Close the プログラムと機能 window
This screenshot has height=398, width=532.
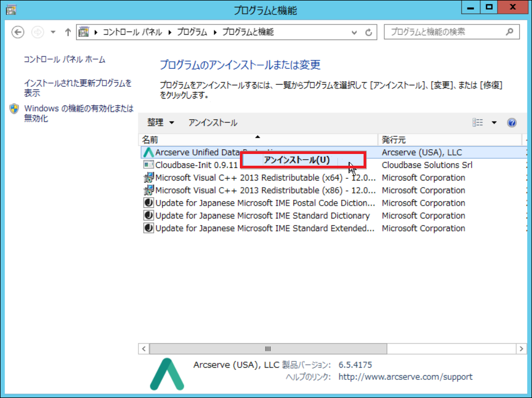tap(513, 7)
